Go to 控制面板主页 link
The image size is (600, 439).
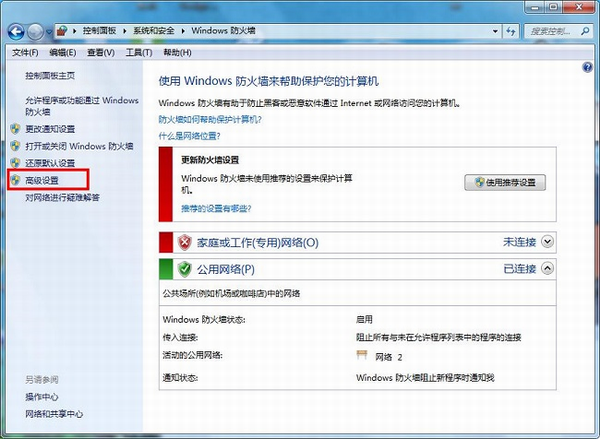[x=50, y=76]
